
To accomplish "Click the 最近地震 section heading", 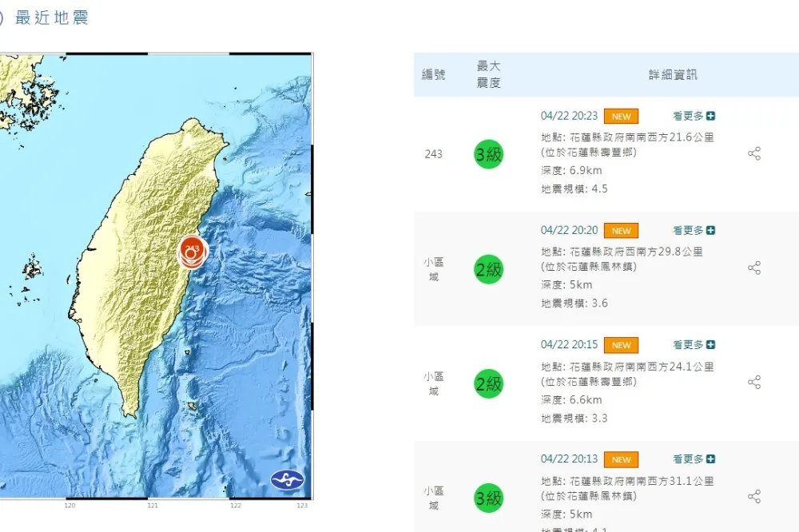I will pyautogui.click(x=51, y=18).
